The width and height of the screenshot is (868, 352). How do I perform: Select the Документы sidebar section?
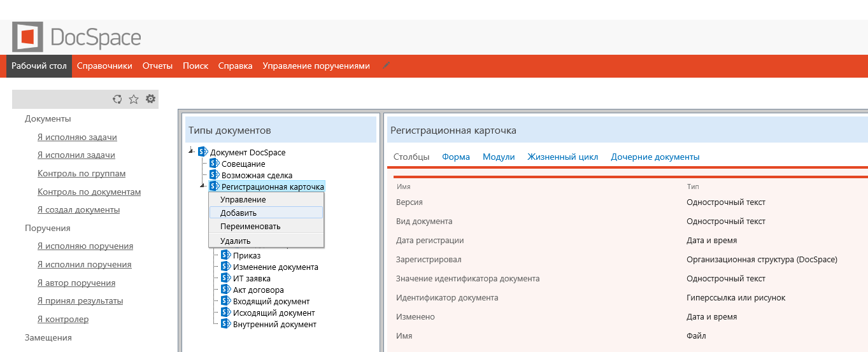coord(48,118)
